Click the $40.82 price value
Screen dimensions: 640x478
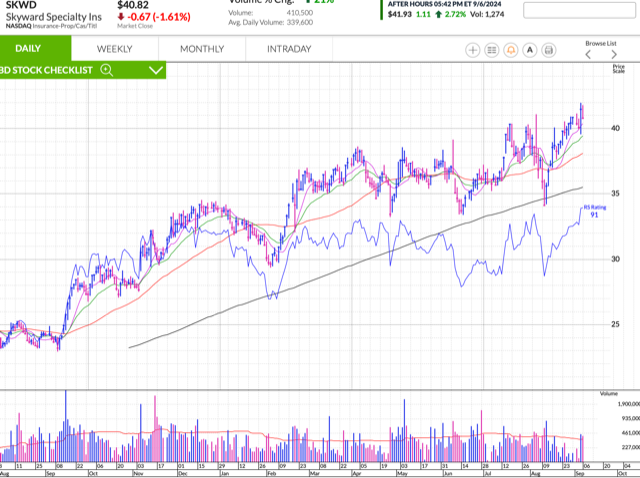click(x=133, y=5)
